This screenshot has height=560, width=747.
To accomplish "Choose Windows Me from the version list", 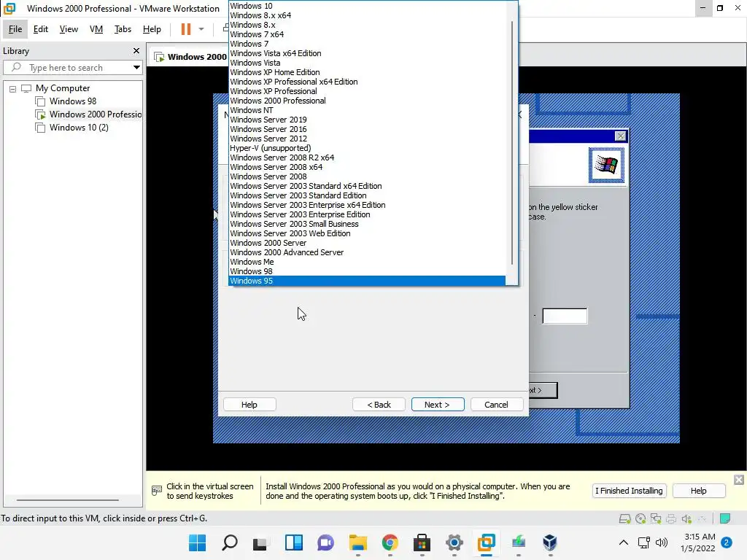I will (x=367, y=262).
